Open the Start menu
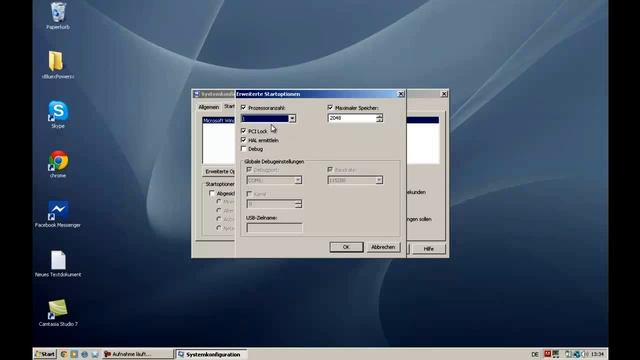 coord(45,354)
